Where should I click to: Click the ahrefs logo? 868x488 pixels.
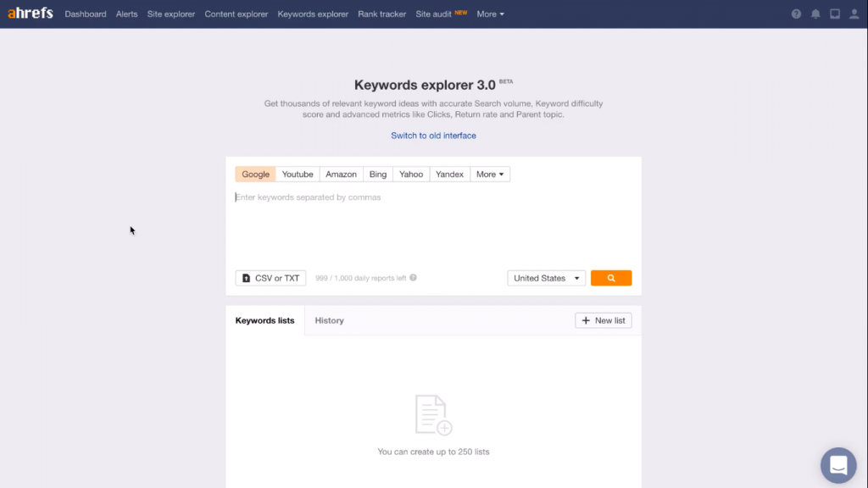point(30,13)
